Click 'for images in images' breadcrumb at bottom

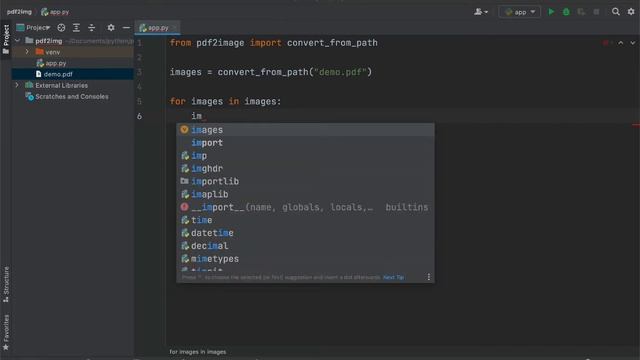coord(198,352)
